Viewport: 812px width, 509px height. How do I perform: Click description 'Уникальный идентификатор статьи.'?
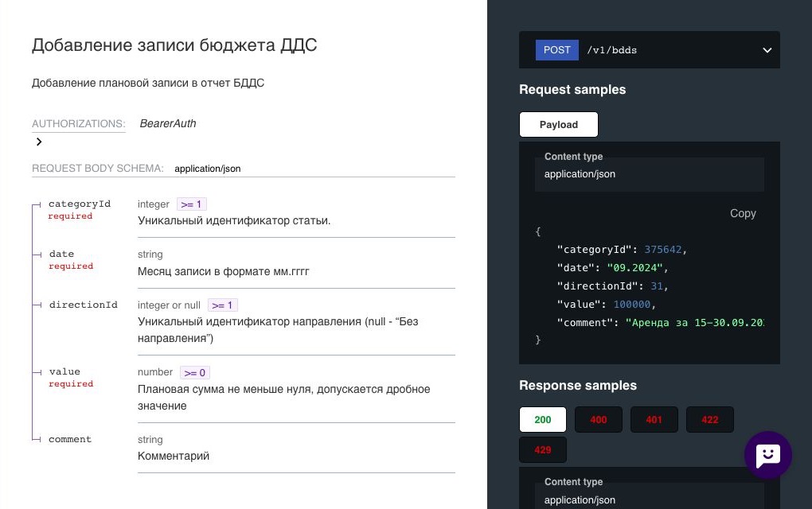point(234,221)
